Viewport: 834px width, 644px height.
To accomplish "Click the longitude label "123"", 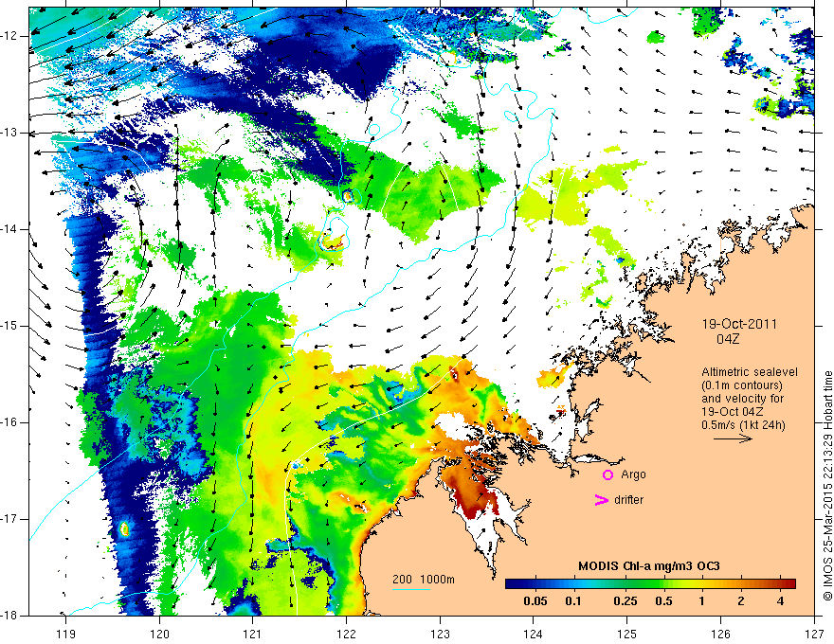I will (x=440, y=634).
